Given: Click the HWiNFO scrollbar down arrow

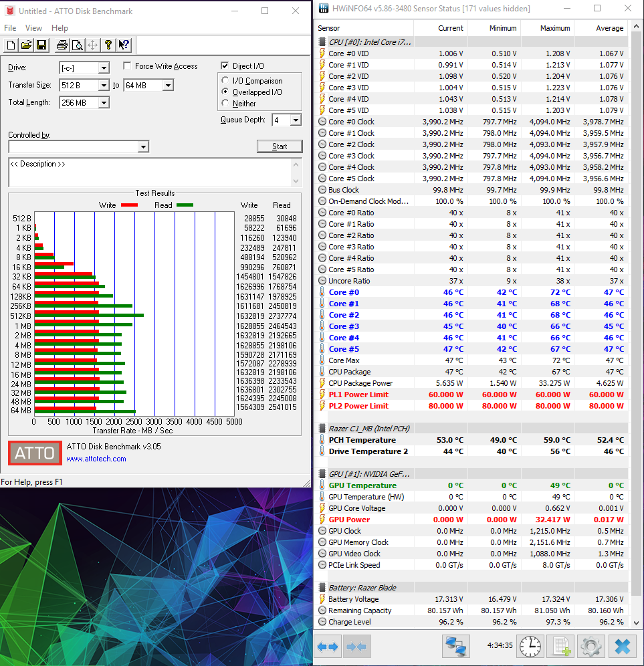Looking at the screenshot, I should coord(636,623).
